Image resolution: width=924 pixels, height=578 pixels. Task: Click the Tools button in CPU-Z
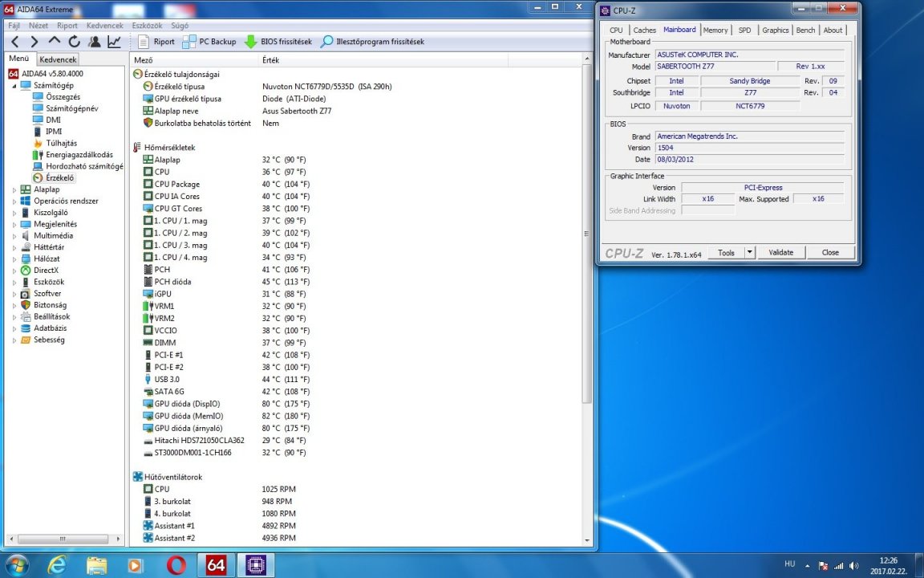pos(726,252)
